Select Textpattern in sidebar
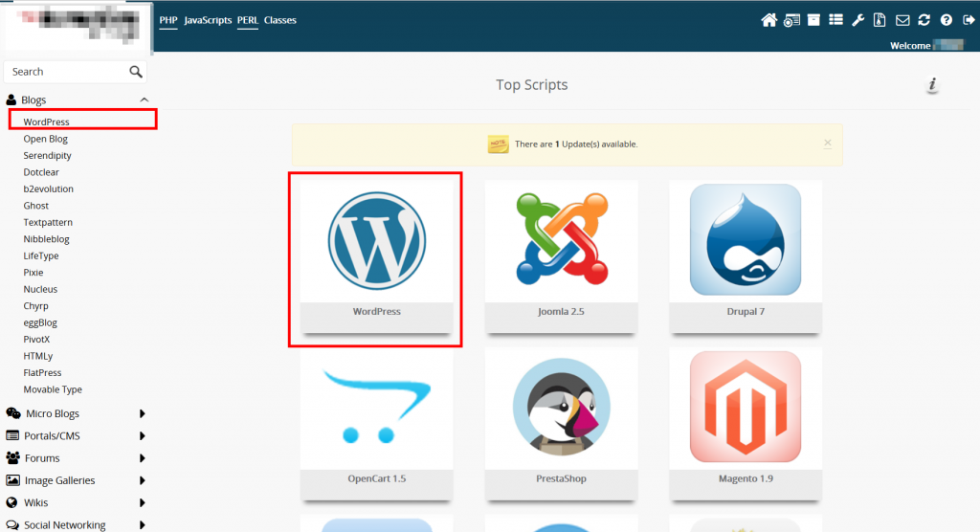The image size is (980, 532). tap(48, 223)
